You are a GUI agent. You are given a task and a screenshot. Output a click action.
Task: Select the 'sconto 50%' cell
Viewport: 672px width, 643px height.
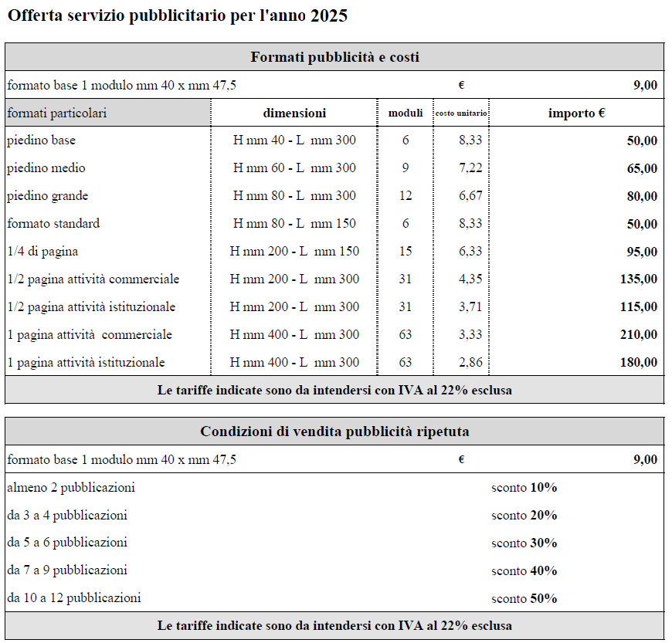tap(524, 599)
